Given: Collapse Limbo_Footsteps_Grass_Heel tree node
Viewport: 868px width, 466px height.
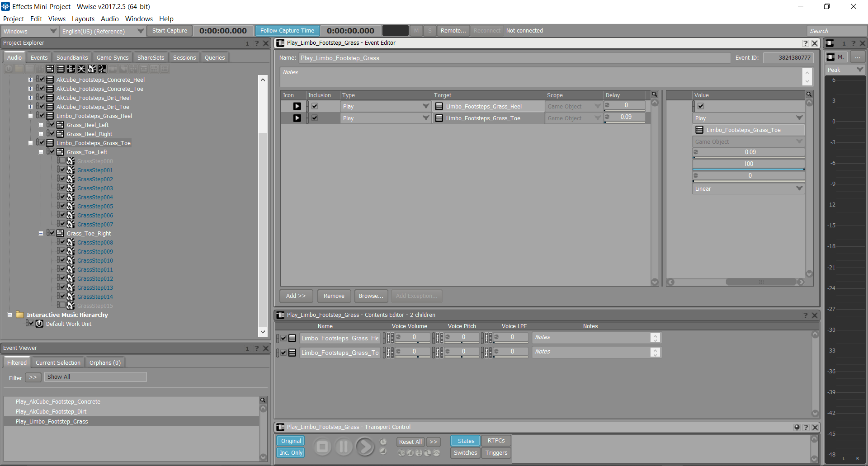Looking at the screenshot, I should pos(30,116).
